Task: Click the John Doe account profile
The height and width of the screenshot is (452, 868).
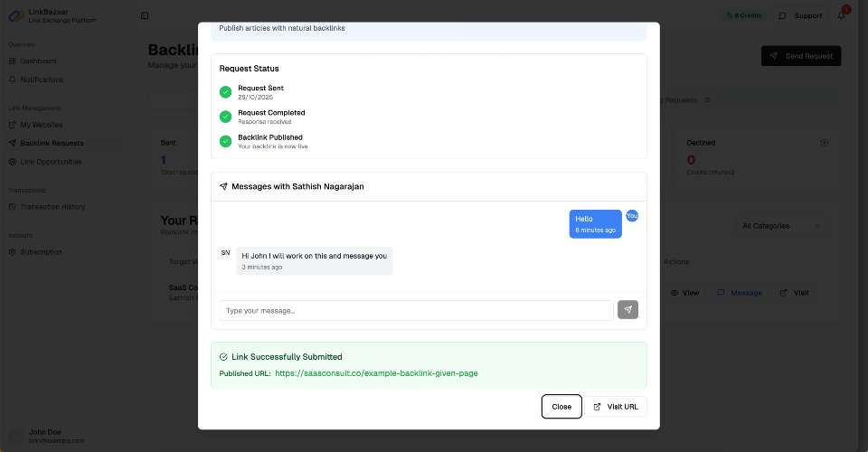Action: (47, 436)
